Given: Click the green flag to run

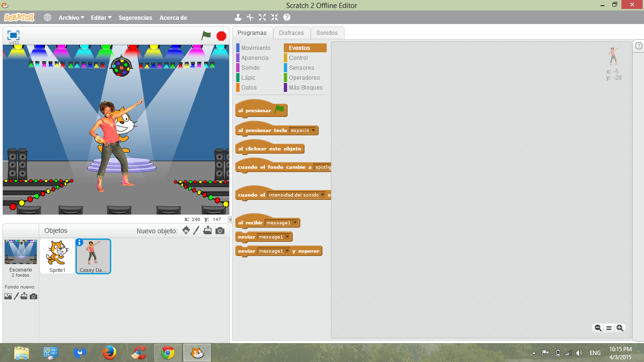Looking at the screenshot, I should 207,35.
